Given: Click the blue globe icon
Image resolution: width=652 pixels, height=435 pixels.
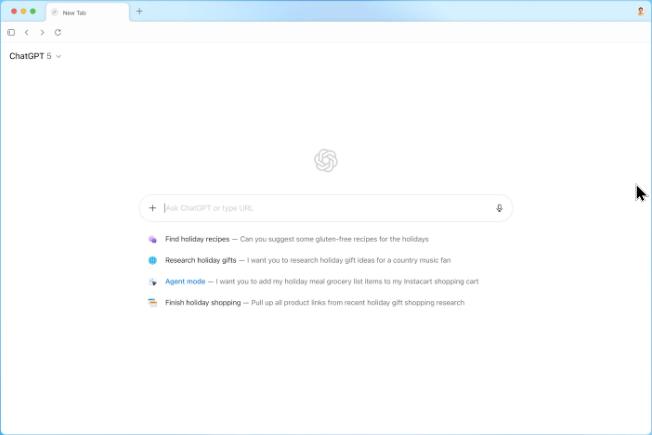Looking at the screenshot, I should point(153,260).
